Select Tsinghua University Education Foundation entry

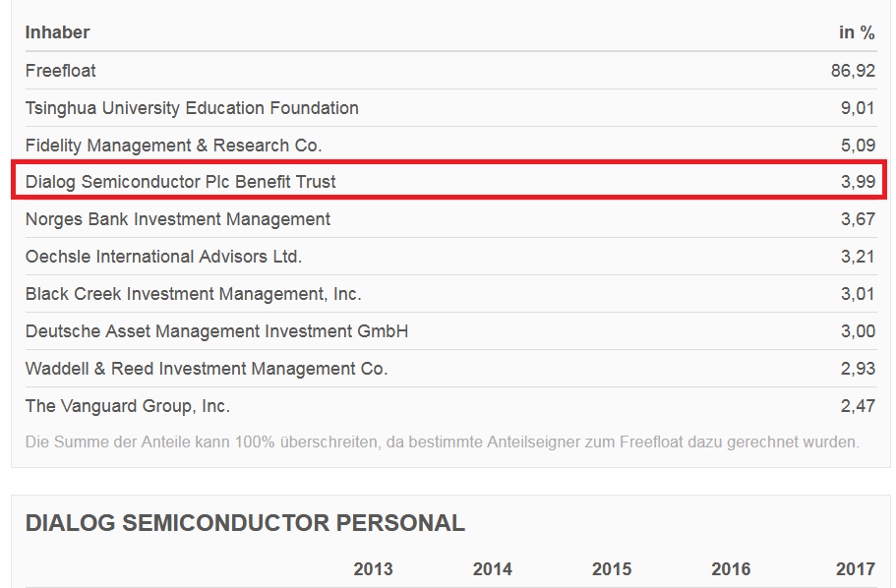click(192, 108)
